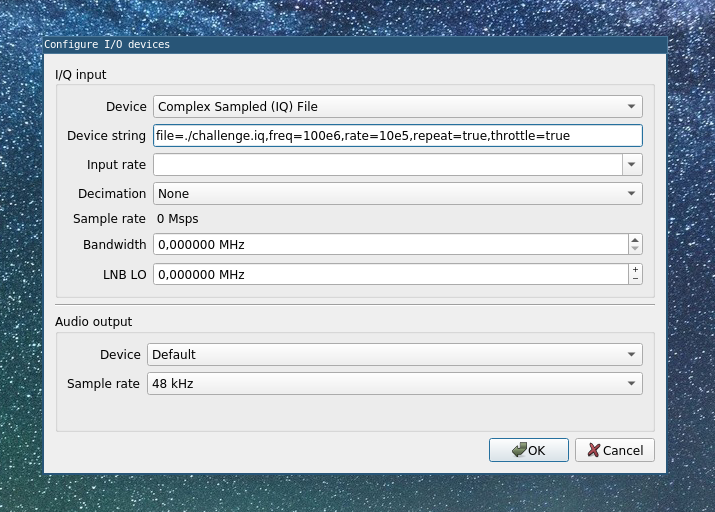Click into the Device string text field
This screenshot has width=715, height=512.
tap(398, 136)
